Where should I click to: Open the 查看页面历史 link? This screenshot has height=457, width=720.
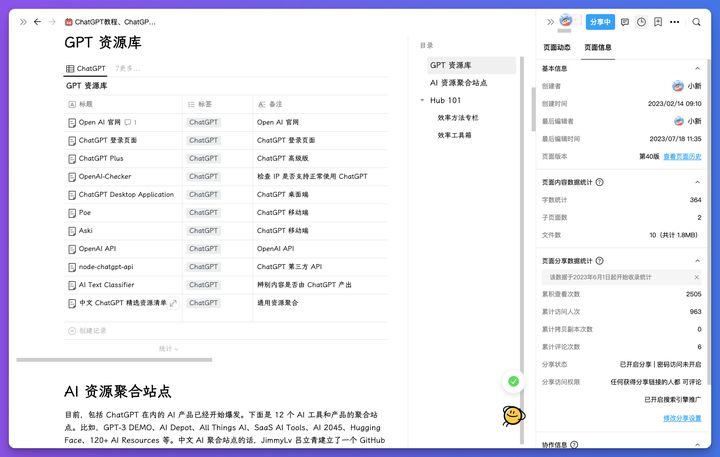(682, 157)
